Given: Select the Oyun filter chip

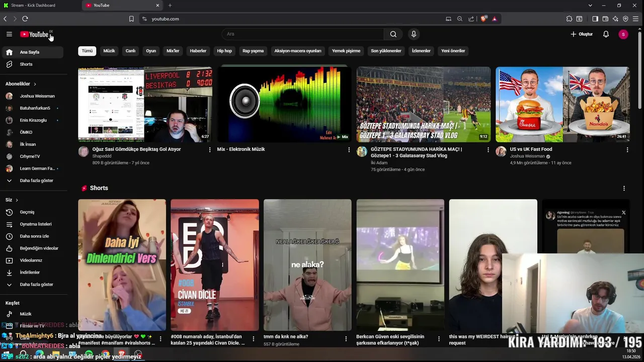Looking at the screenshot, I should tap(151, 51).
